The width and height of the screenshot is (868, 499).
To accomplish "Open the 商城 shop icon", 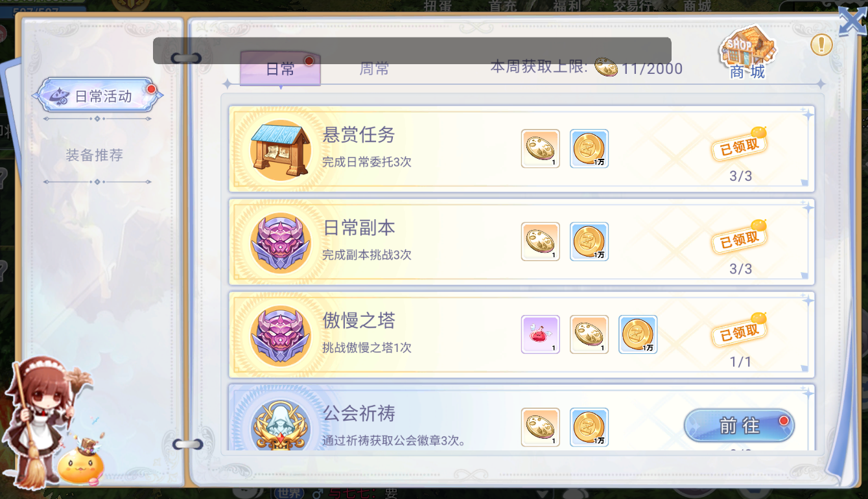I will (747, 52).
